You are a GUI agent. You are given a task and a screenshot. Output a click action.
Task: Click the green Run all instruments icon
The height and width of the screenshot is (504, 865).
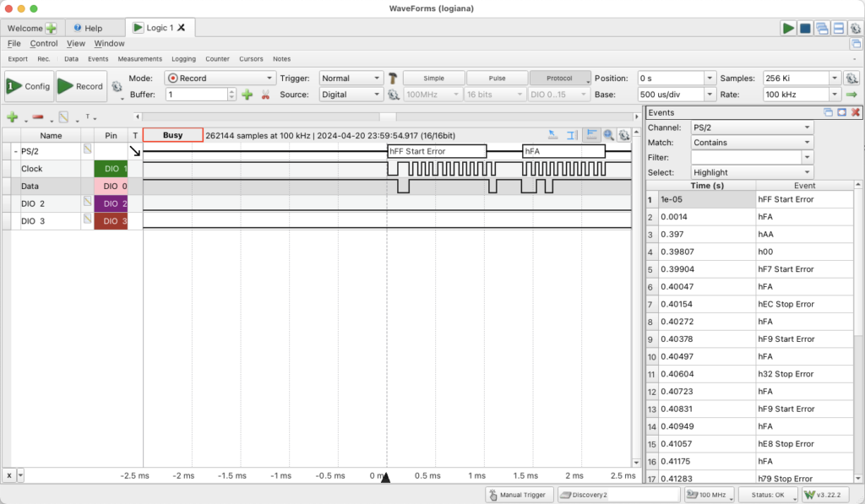[788, 28]
